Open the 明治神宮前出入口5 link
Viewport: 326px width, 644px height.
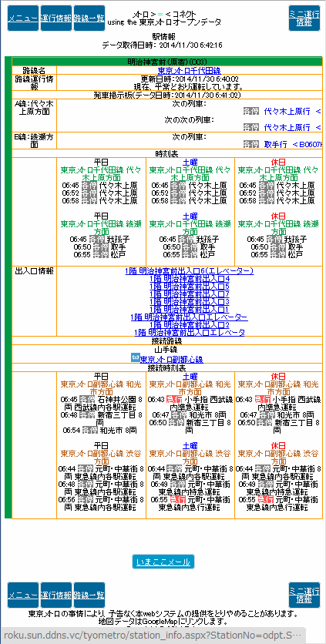tap(189, 287)
